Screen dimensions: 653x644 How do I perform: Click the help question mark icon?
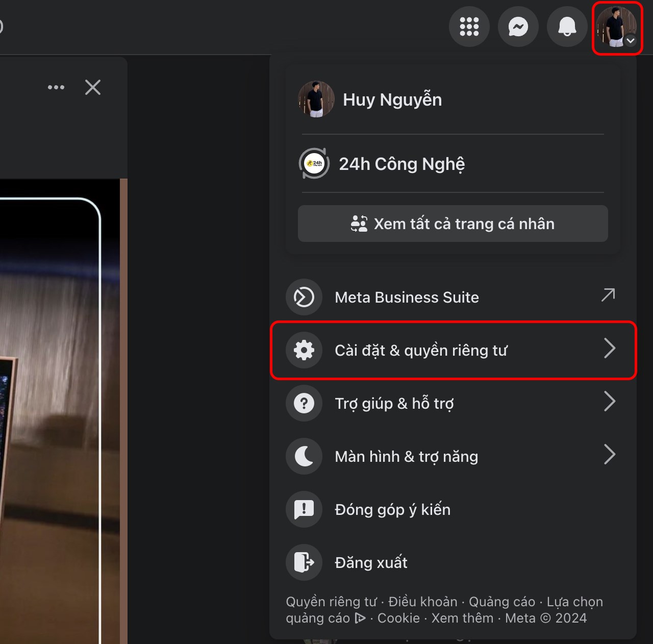coord(304,403)
